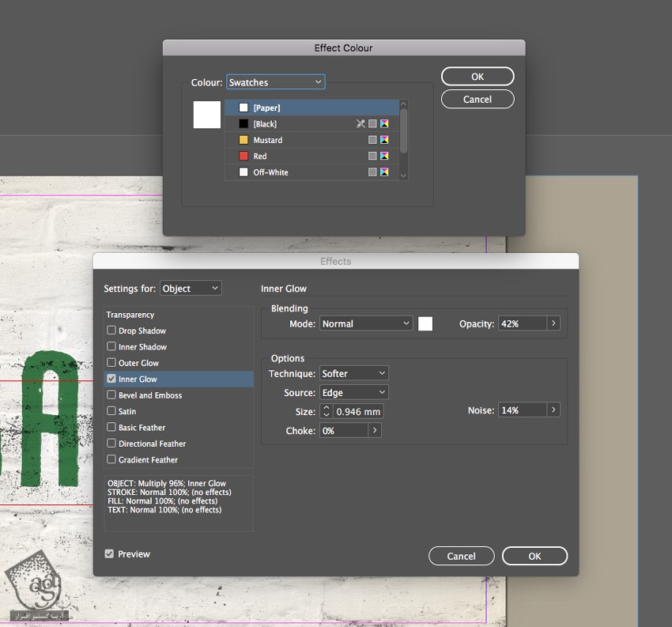Uncheck the Inner Glow effect checkbox

(111, 379)
